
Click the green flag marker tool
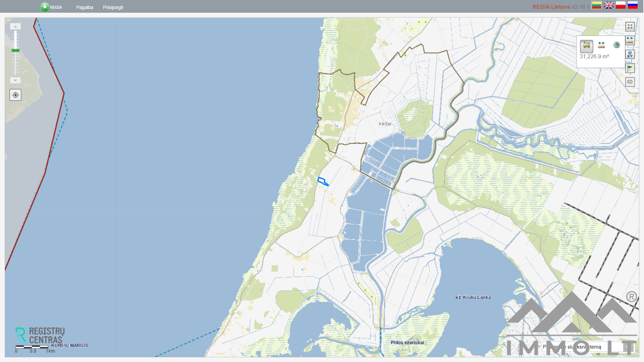(630, 68)
